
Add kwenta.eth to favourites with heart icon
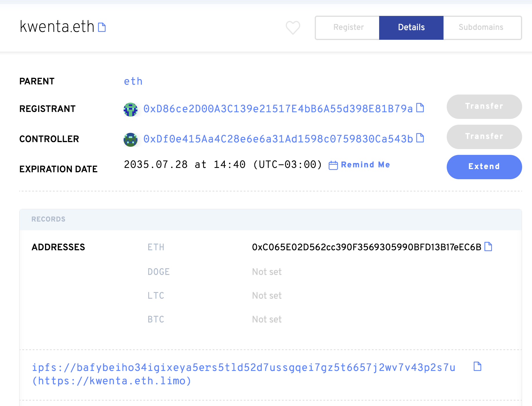[x=293, y=28]
